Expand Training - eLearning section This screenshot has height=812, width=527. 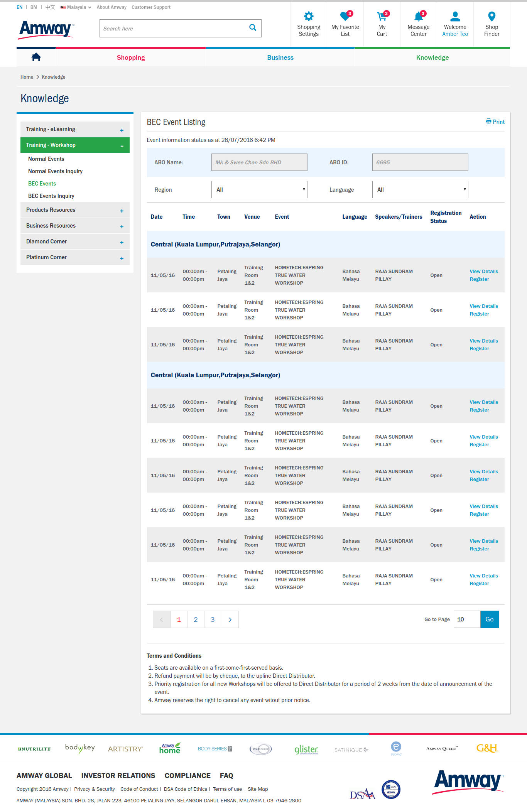click(75, 129)
